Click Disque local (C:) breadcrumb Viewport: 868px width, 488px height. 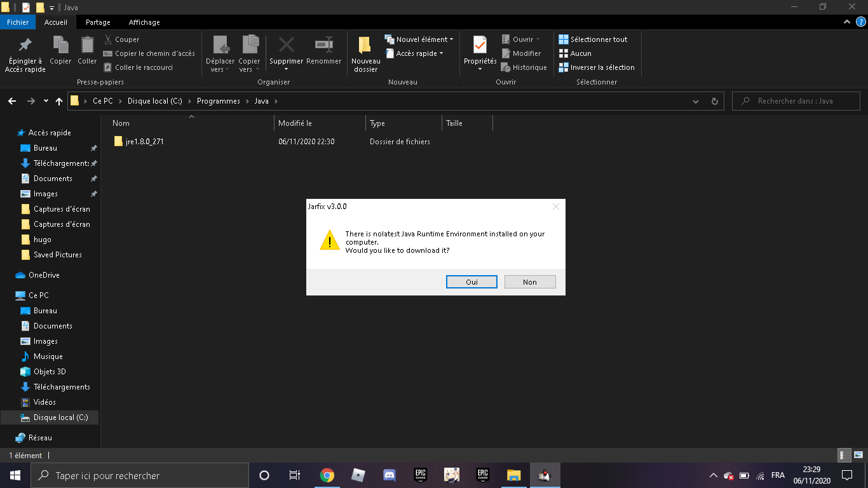(x=154, y=101)
